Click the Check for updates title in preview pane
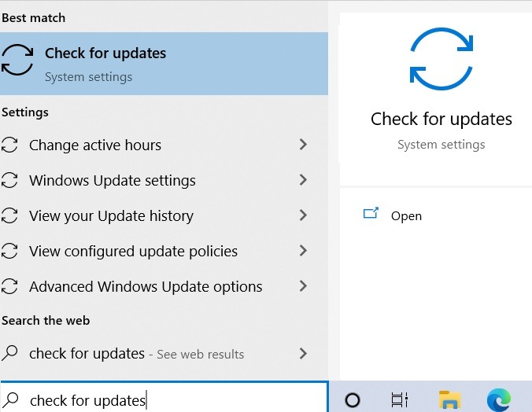532x412 pixels. (441, 119)
